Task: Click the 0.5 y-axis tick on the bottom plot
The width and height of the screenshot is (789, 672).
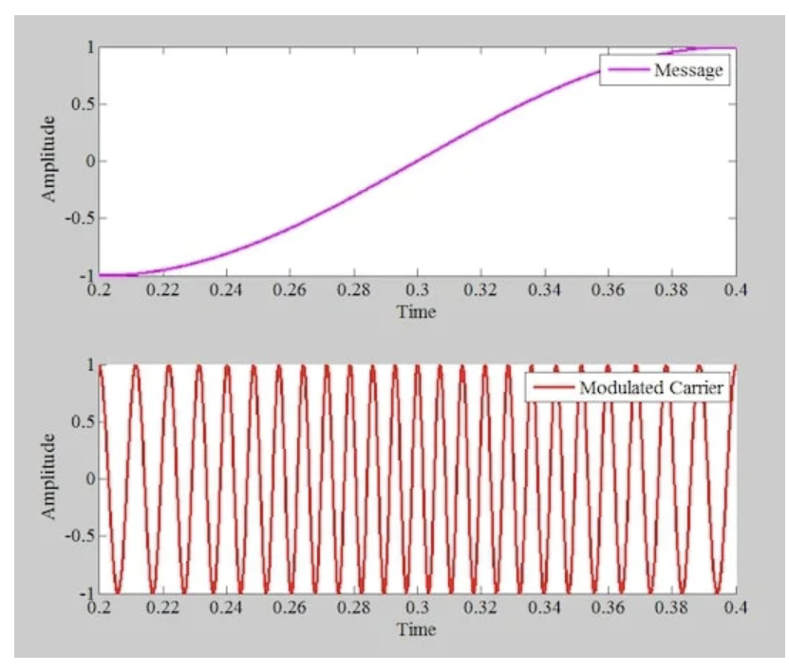Action: [83, 421]
